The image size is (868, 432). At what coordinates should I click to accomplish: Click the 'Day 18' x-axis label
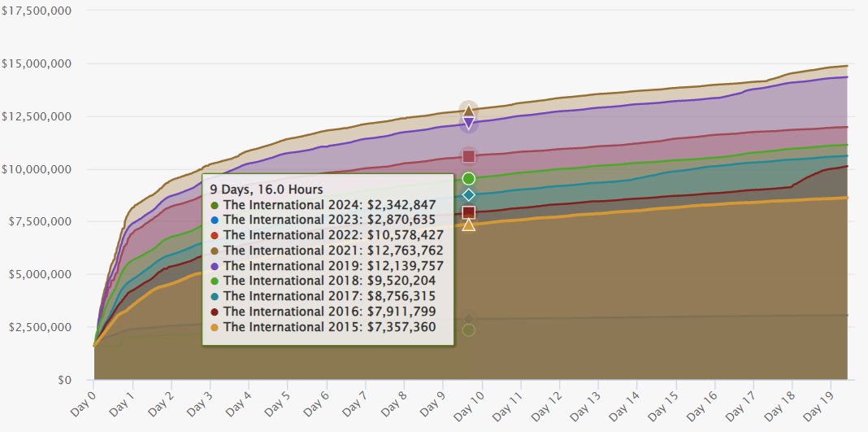coord(778,405)
